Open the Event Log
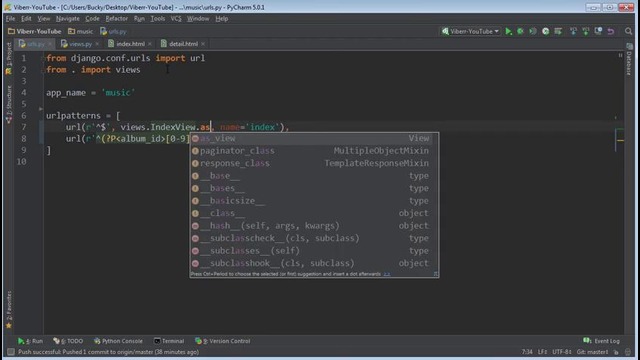The image size is (640, 360). point(601,341)
